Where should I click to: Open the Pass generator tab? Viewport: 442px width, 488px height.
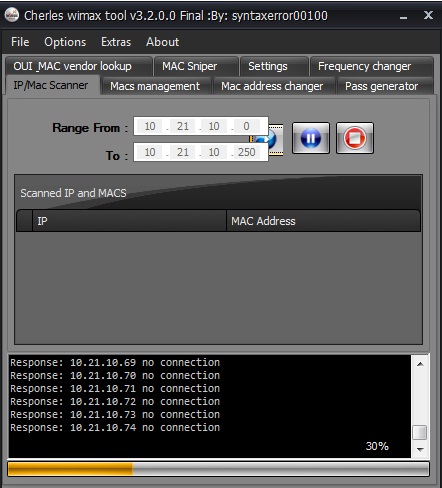(385, 86)
